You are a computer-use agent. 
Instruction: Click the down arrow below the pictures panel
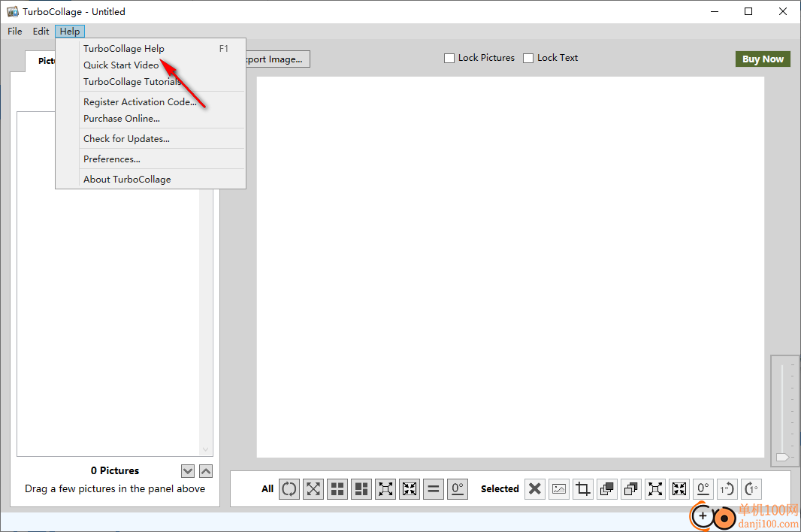point(188,471)
